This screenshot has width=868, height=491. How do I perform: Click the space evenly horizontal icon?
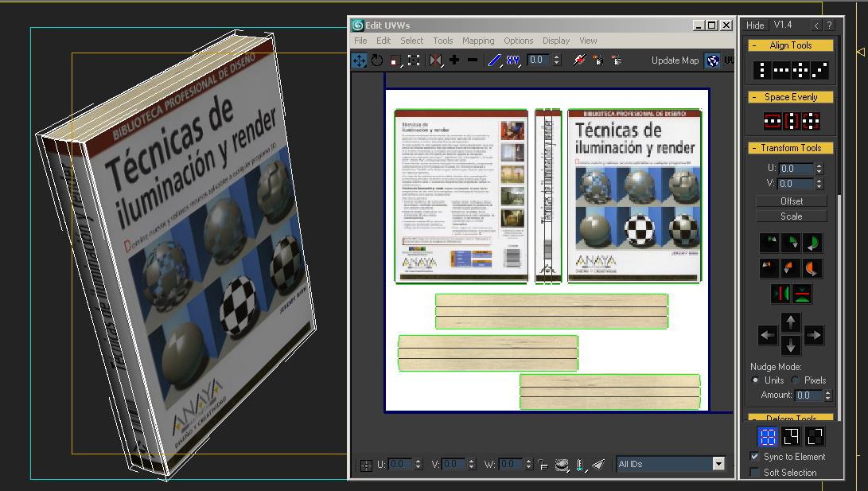coord(773,121)
